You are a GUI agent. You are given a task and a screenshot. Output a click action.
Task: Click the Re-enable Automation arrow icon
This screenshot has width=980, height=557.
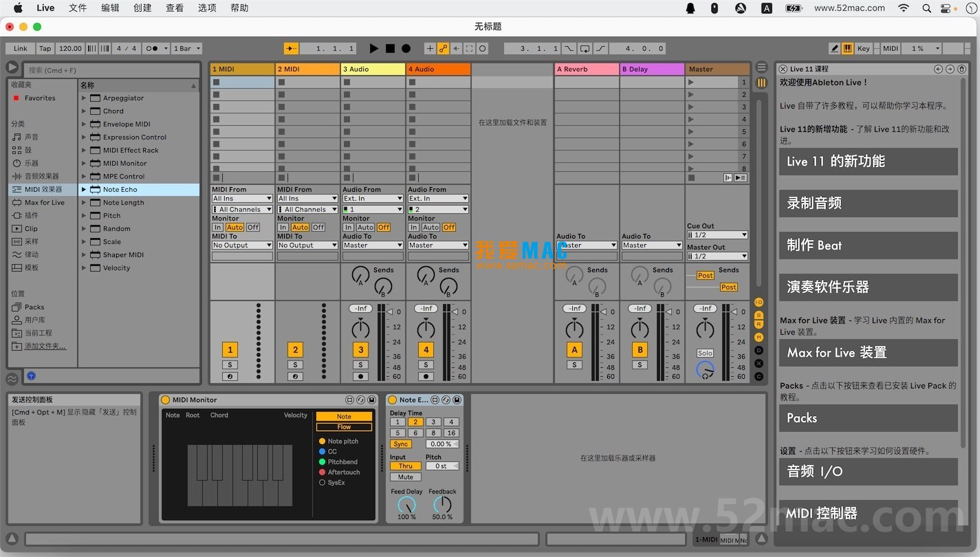coord(456,48)
